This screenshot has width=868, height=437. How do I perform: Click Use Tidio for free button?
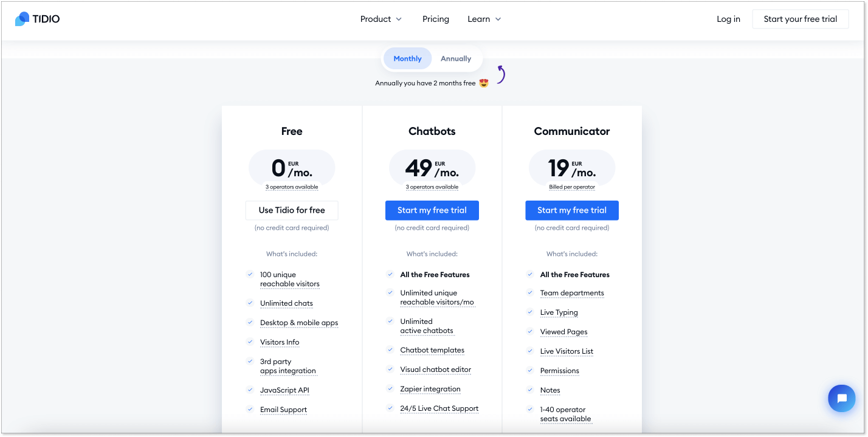(292, 210)
